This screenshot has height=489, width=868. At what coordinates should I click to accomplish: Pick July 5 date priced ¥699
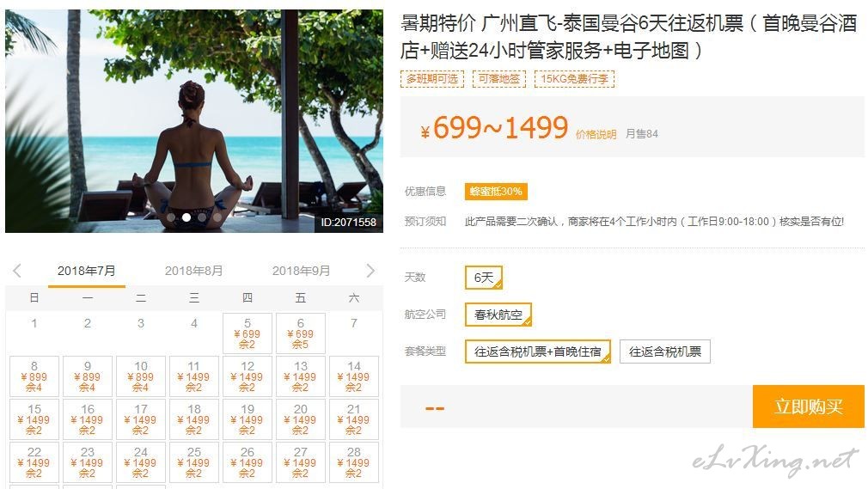point(248,333)
